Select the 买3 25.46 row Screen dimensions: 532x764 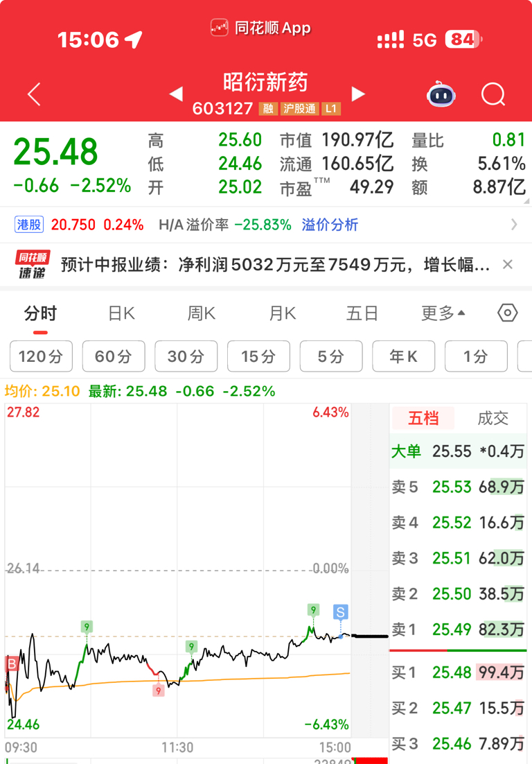458,743
